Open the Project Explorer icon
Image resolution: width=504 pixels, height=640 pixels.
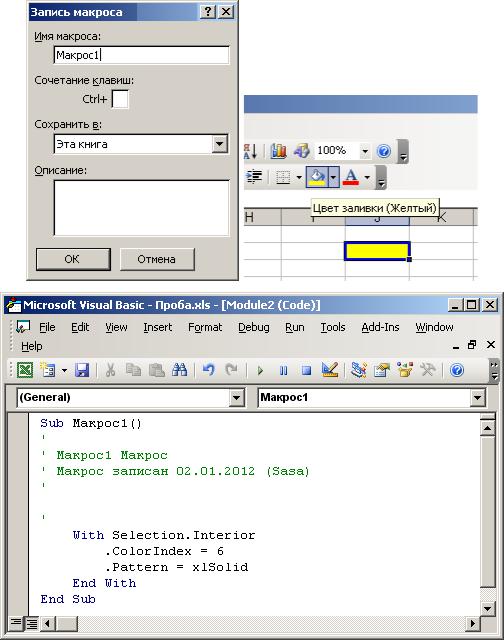[x=358, y=370]
